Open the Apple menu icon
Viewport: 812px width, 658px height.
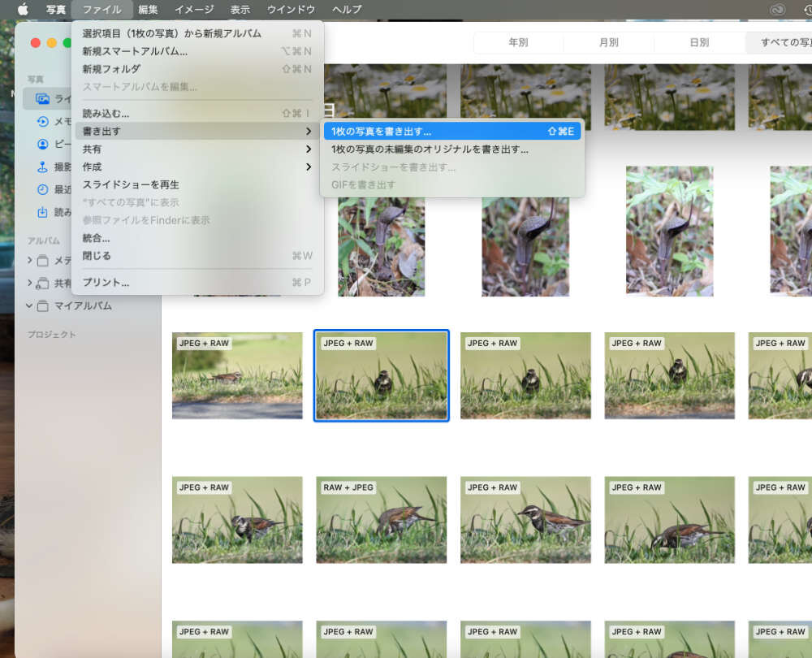23,9
